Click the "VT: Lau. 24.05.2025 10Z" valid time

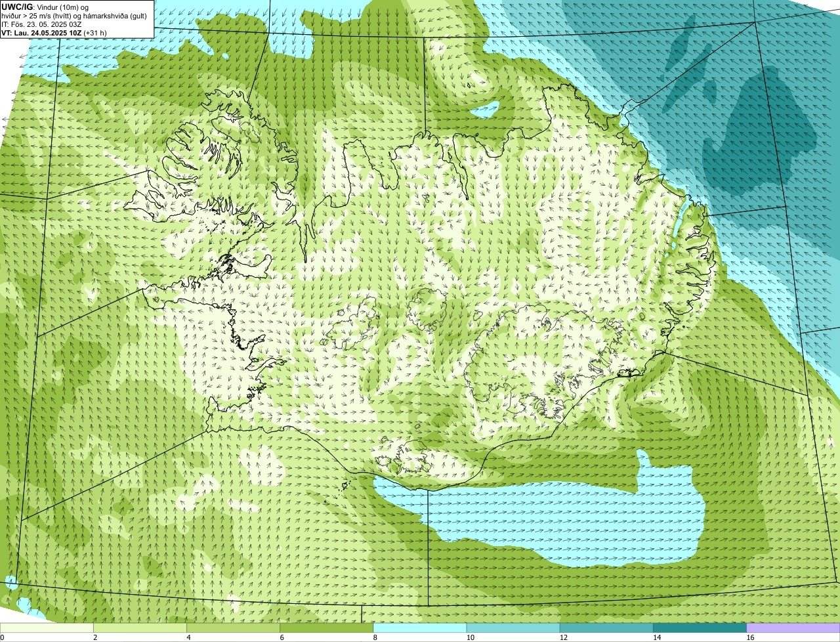[x=42, y=33]
